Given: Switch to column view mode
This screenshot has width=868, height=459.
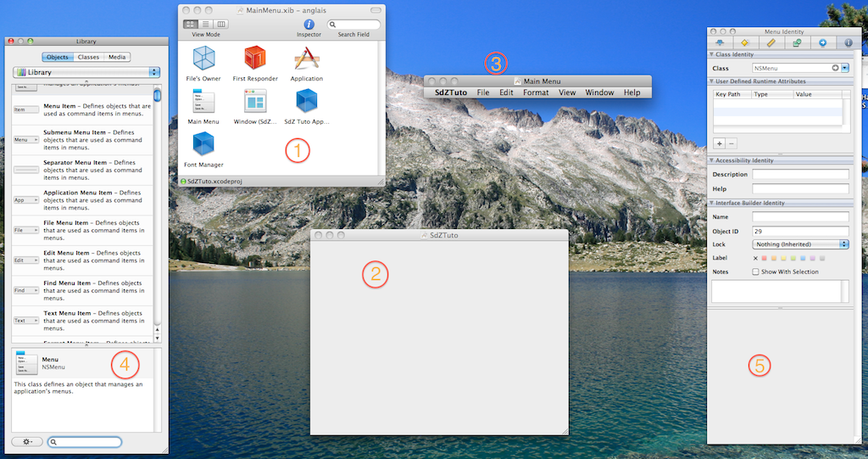Looking at the screenshot, I should click(x=221, y=25).
